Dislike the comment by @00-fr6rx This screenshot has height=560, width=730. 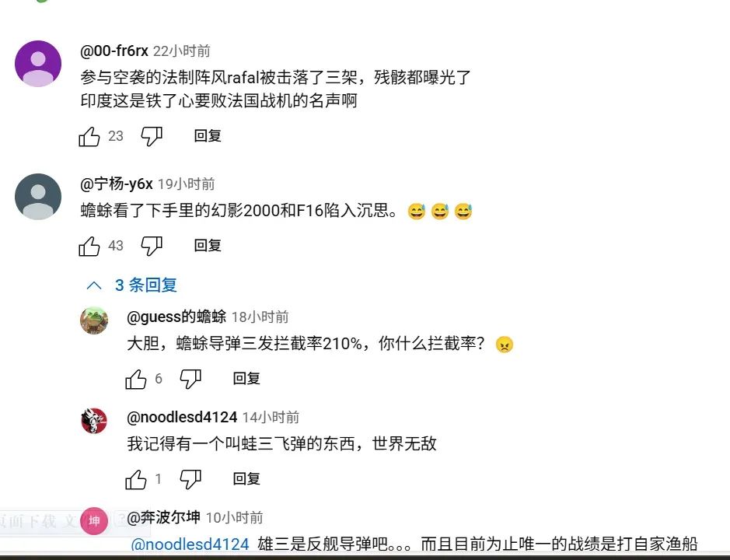pos(152,137)
